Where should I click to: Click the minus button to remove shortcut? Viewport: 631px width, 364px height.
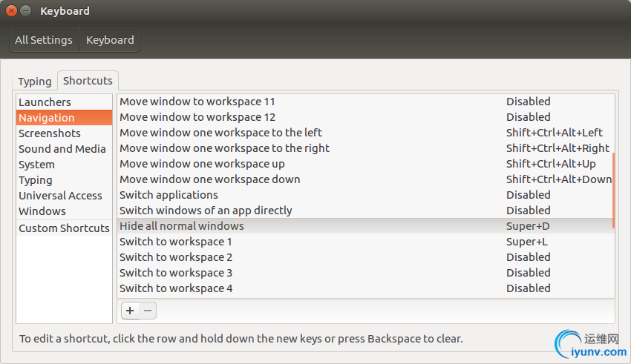pos(148,311)
